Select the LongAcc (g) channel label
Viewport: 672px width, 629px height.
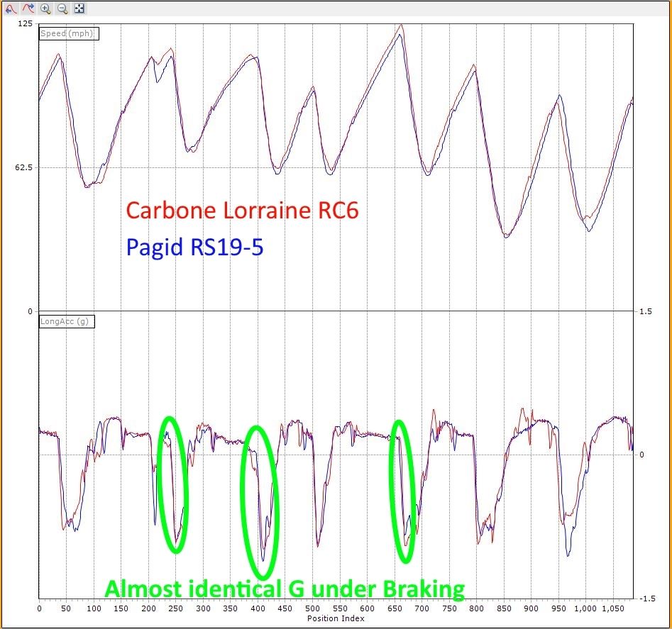(67, 321)
